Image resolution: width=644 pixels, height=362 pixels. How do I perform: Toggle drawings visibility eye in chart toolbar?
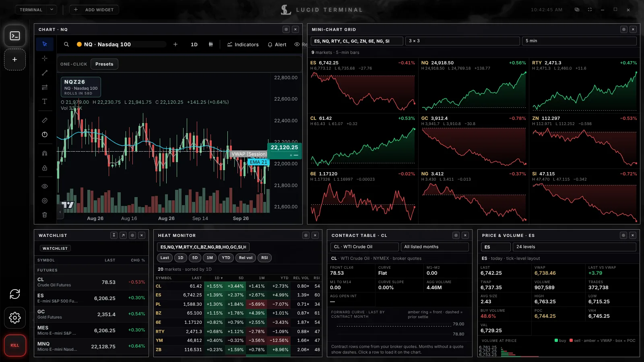click(45, 186)
